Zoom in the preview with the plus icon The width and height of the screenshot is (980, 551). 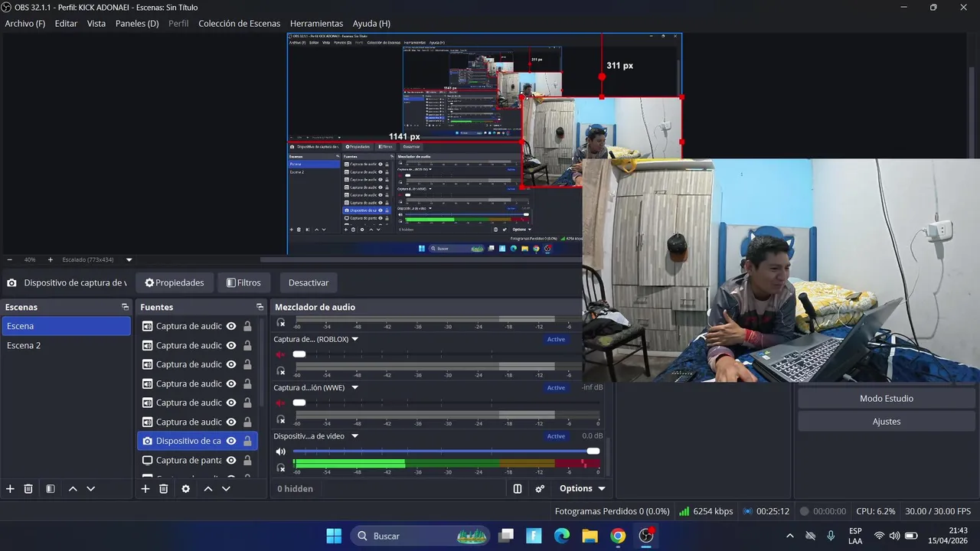click(x=51, y=260)
